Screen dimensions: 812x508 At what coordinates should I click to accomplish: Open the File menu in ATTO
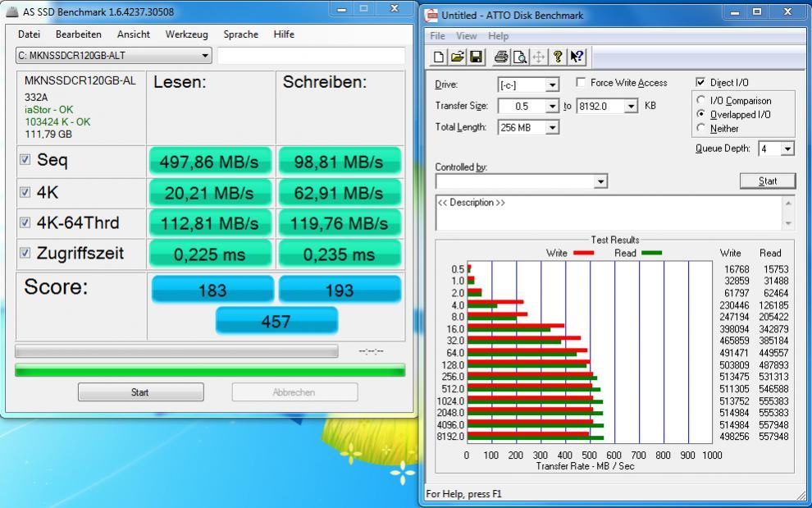pos(438,36)
